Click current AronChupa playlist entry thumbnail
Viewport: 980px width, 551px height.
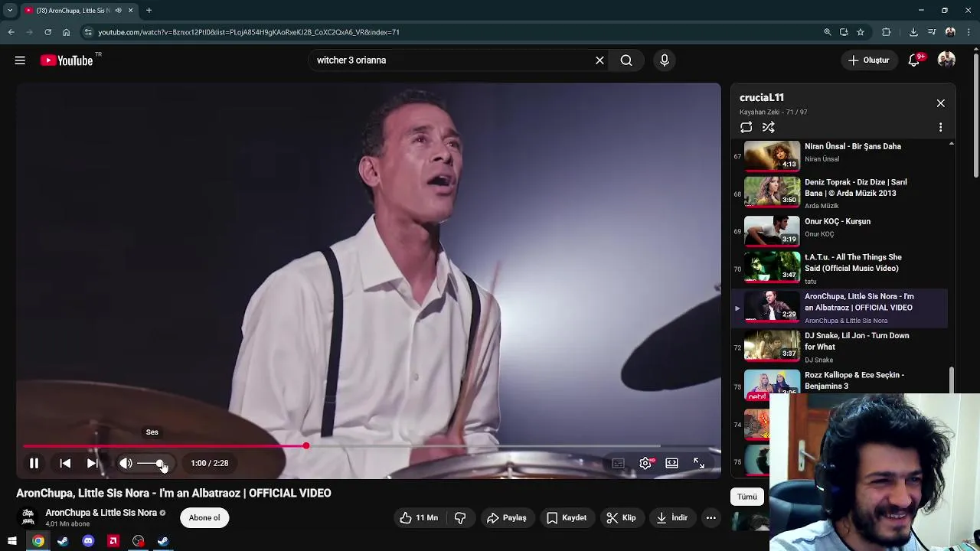point(773,307)
